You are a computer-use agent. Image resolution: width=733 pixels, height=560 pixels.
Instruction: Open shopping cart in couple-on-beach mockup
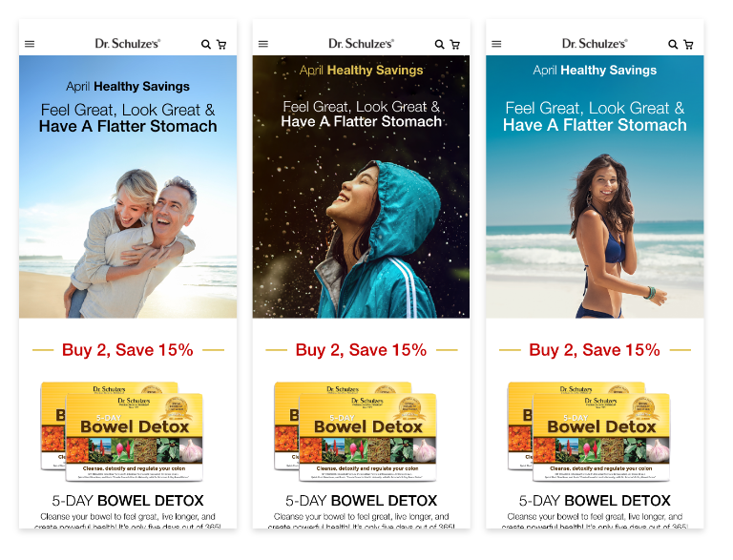[x=221, y=45]
